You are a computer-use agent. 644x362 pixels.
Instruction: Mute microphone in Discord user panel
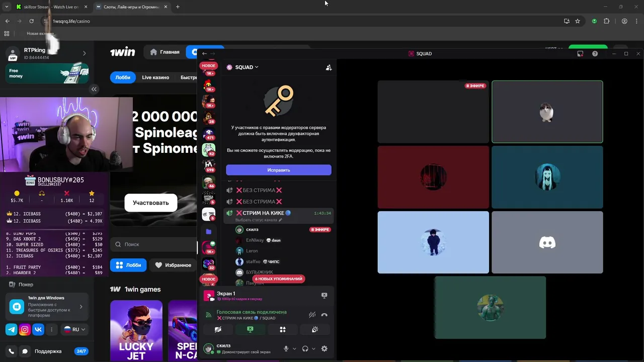point(286,348)
